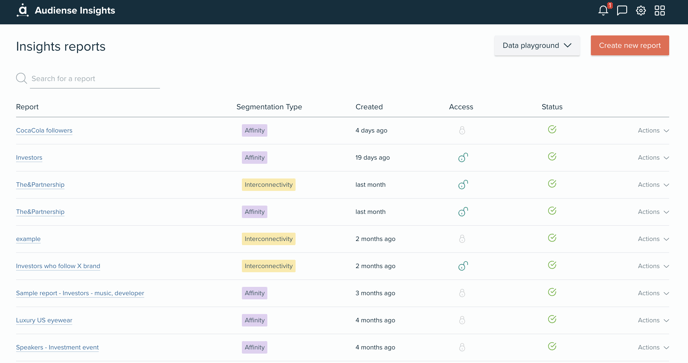This screenshot has height=363, width=688.
Task: Open the Investors report link
Action: 29,158
